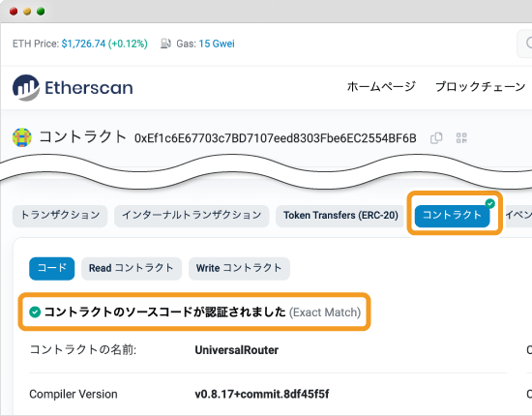Screen dimensions: 532x416
Task: Open the Read コントラクト sub-tab
Action: pos(132,268)
